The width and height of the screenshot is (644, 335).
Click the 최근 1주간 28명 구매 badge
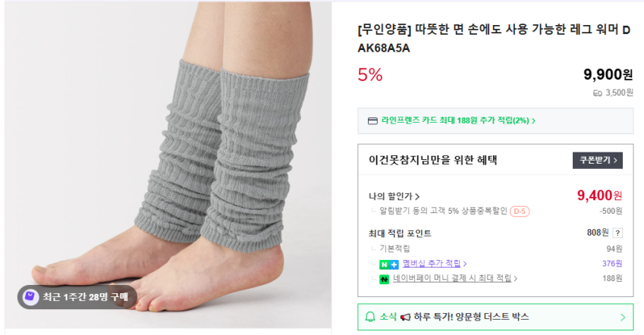pos(77,297)
